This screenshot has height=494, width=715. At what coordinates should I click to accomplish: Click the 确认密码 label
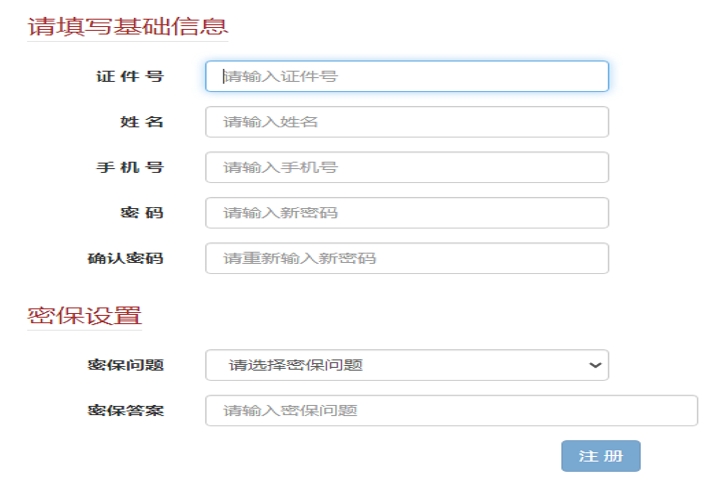coord(125,258)
